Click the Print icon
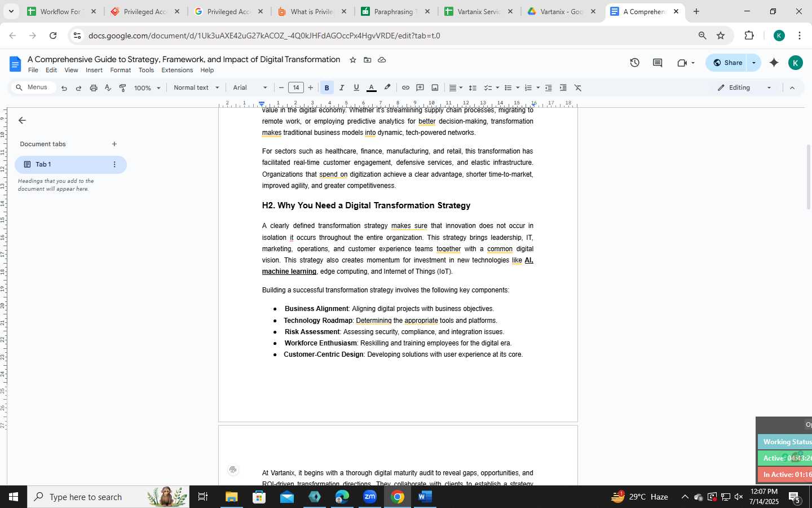 pyautogui.click(x=94, y=88)
